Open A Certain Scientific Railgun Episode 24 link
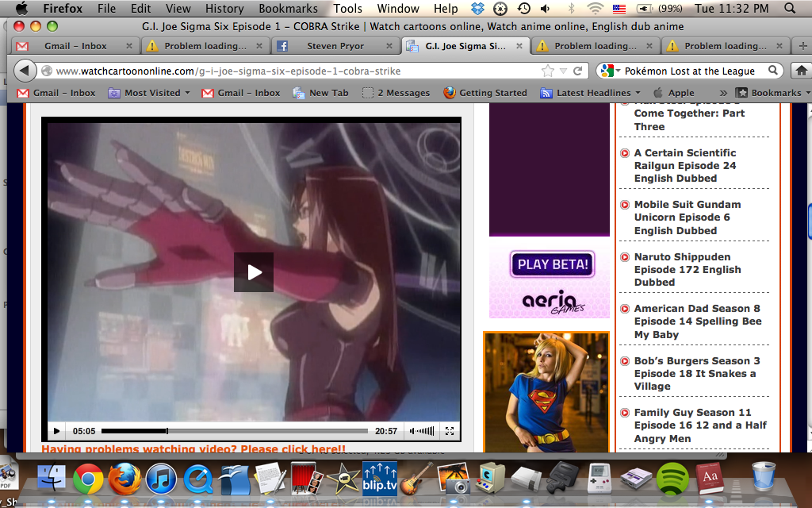This screenshot has width=812, height=508. [x=684, y=165]
